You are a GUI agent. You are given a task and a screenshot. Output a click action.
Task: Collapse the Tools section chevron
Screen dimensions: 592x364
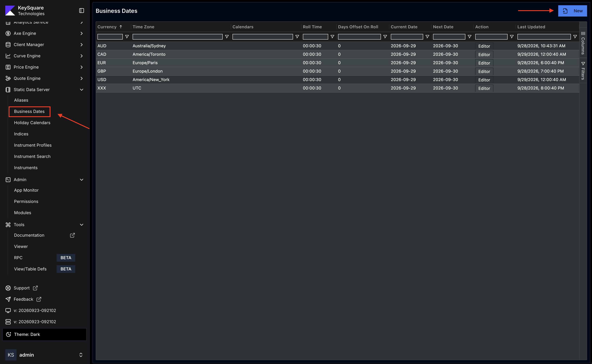(82, 225)
